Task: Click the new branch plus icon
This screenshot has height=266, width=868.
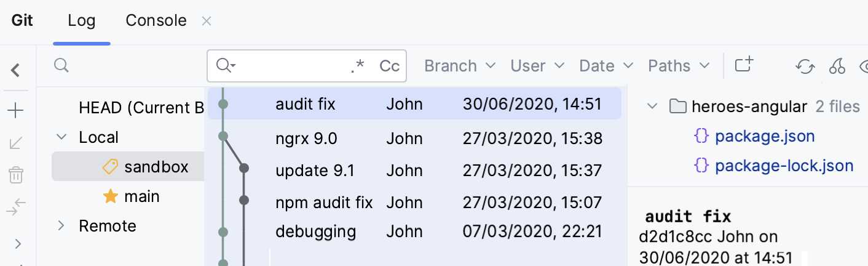Action: pos(16,111)
